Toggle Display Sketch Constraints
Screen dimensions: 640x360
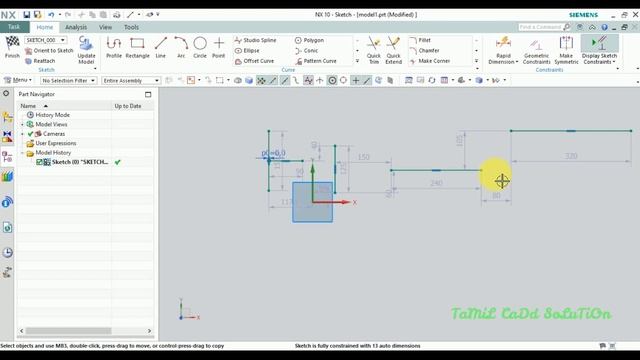coord(599,50)
